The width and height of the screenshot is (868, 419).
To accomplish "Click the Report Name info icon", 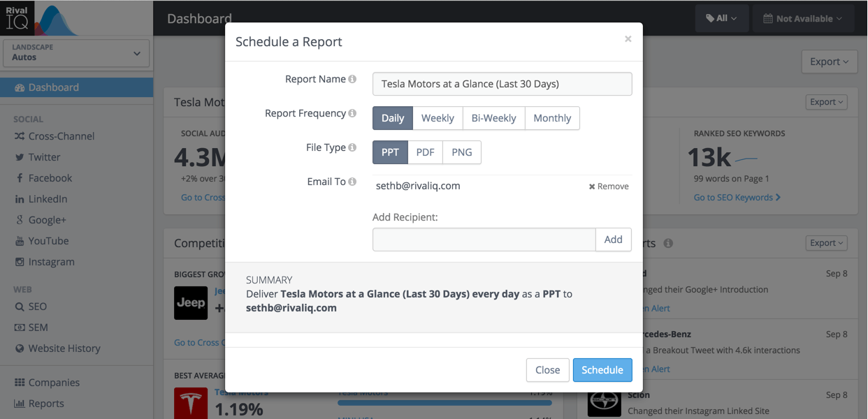I will click(352, 80).
